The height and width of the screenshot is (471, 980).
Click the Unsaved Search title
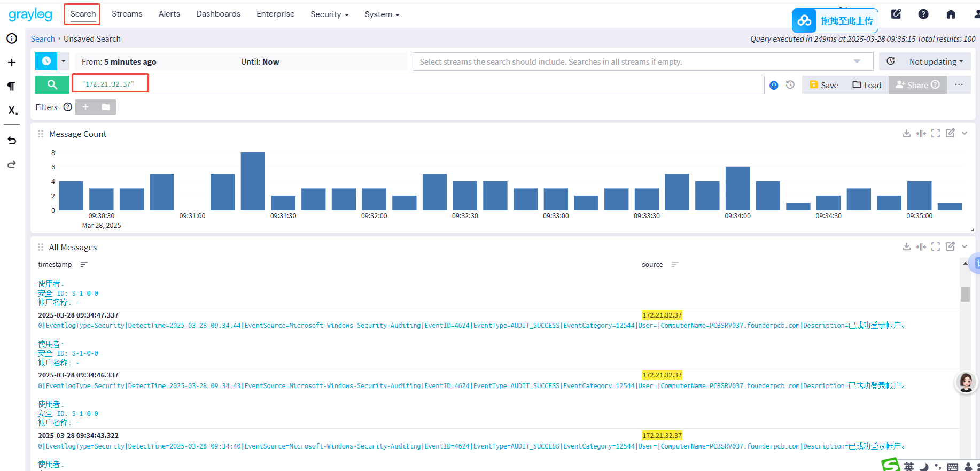tap(92, 39)
